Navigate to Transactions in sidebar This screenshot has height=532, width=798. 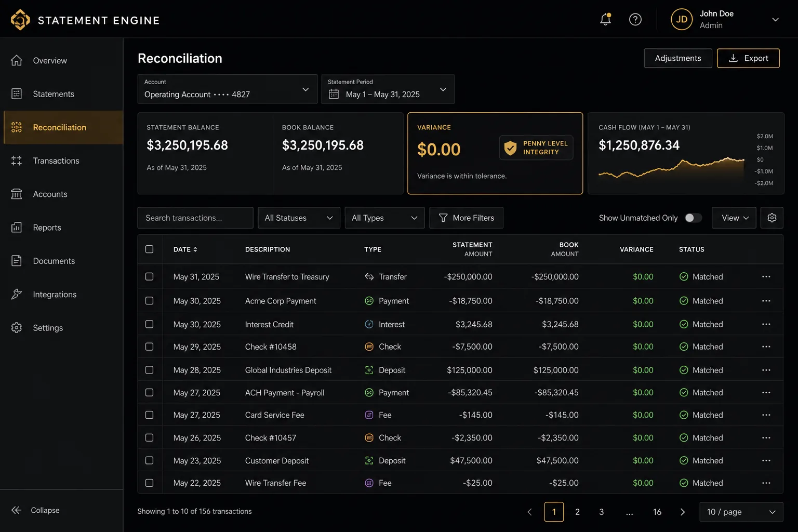(62, 161)
